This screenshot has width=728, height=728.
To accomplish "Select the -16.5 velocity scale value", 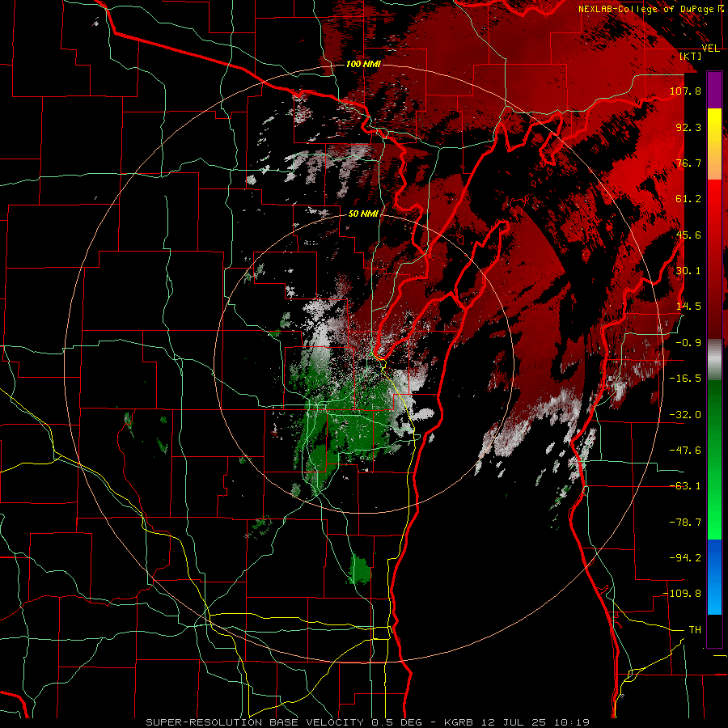I will [685, 379].
